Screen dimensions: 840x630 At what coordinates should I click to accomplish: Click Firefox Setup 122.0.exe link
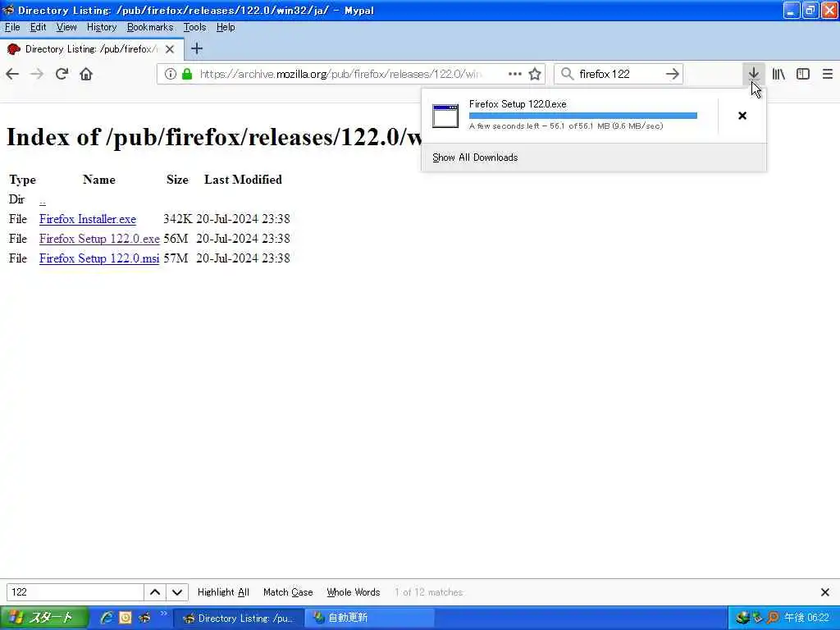coord(99,239)
